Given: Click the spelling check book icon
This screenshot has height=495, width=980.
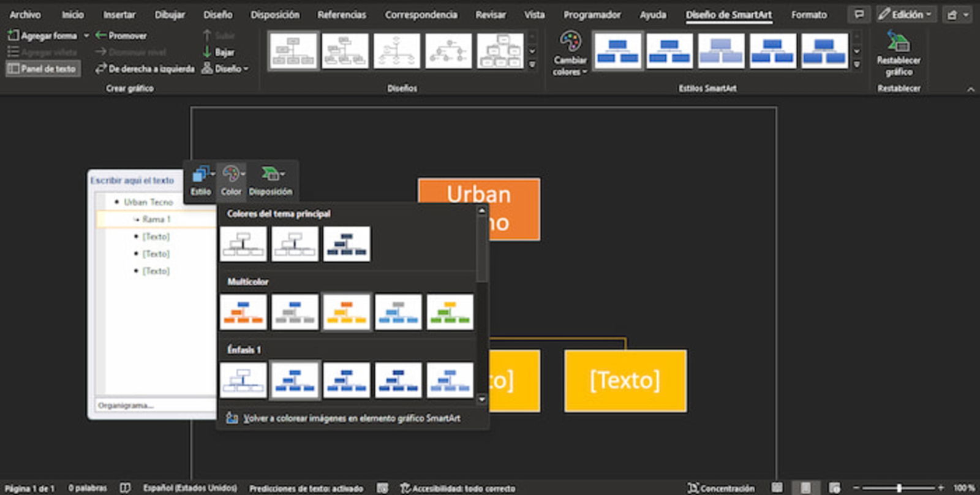Looking at the screenshot, I should pyautogui.click(x=125, y=488).
